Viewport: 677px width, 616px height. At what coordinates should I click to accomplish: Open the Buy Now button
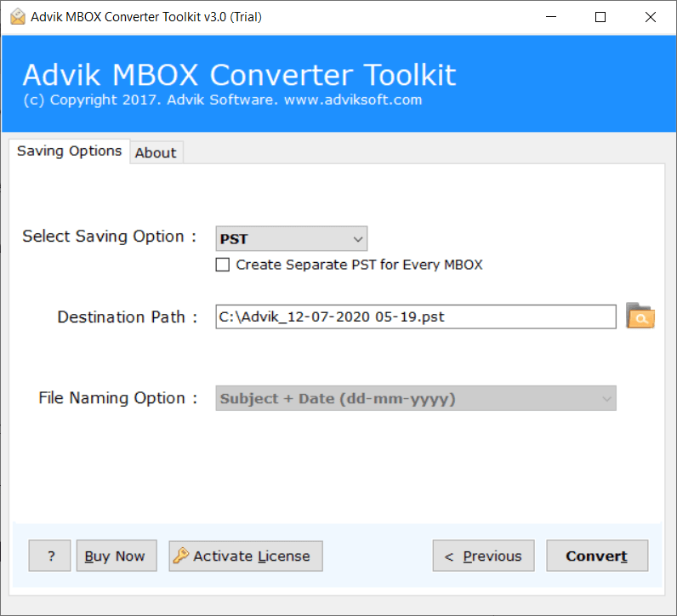point(117,556)
